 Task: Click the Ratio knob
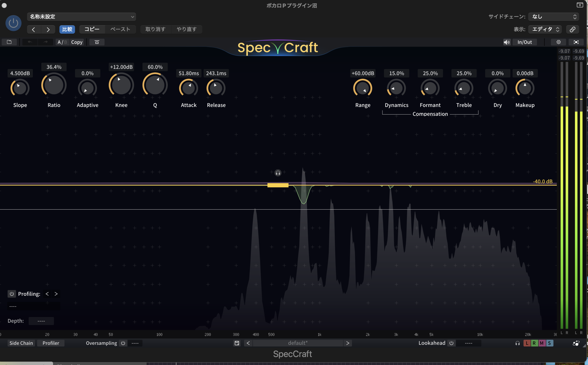tap(54, 85)
